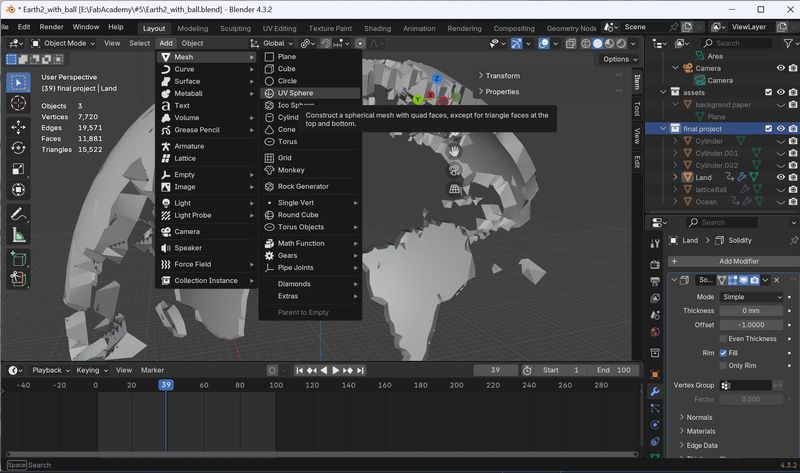Jump to timeline end frame
This screenshot has width=800, height=473.
360,370
